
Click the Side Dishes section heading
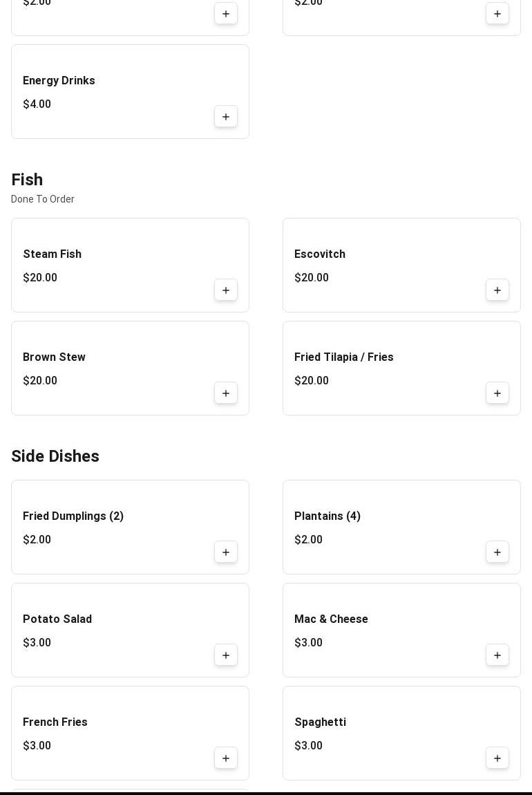(x=55, y=456)
